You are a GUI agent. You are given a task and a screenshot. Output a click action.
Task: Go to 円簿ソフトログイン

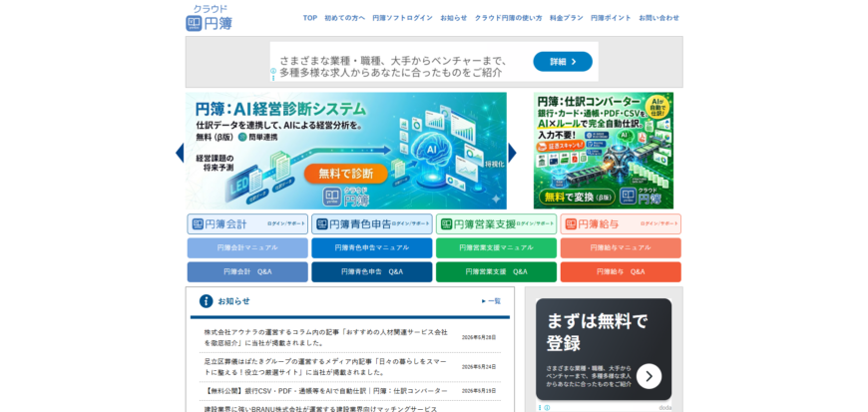[x=402, y=18]
